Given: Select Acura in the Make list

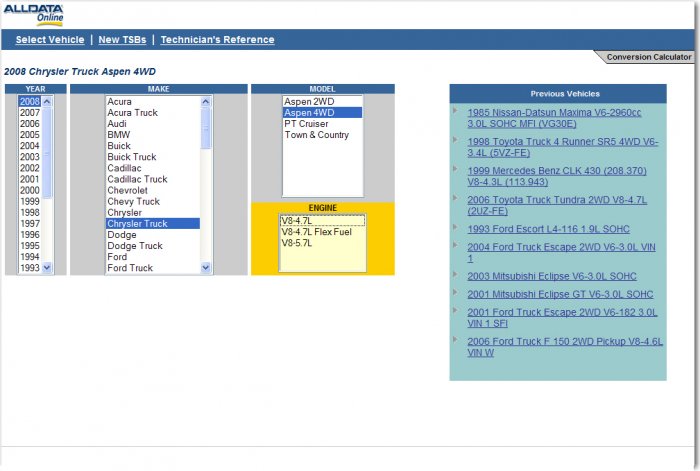Looking at the screenshot, I should (153, 101).
